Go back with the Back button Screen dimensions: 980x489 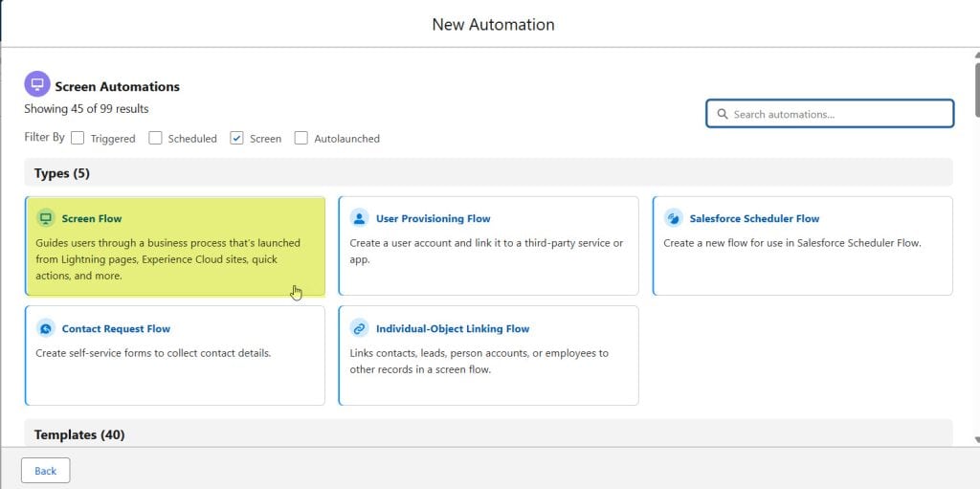(x=46, y=471)
